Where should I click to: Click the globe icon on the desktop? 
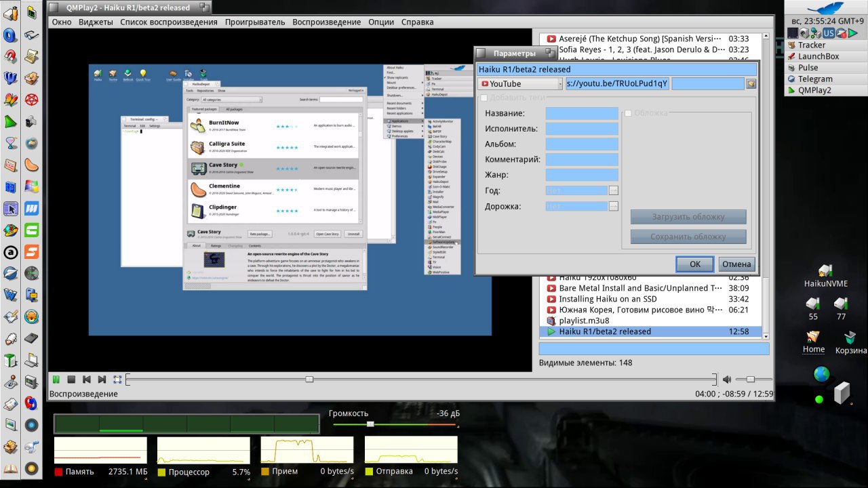pyautogui.click(x=821, y=374)
